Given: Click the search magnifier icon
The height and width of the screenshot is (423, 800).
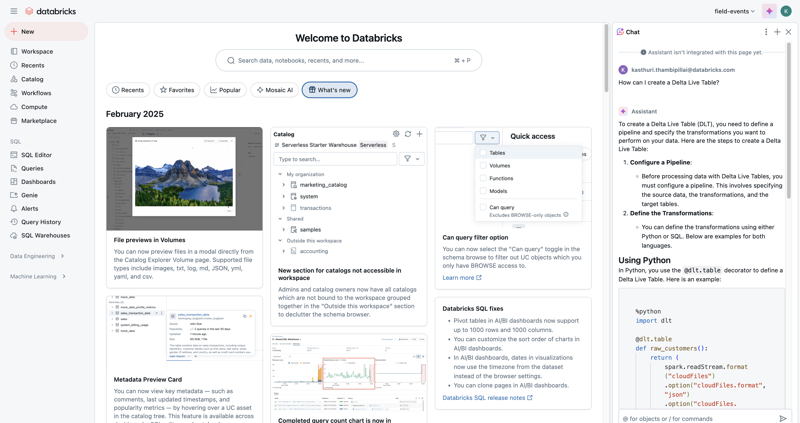Looking at the screenshot, I should click(231, 60).
